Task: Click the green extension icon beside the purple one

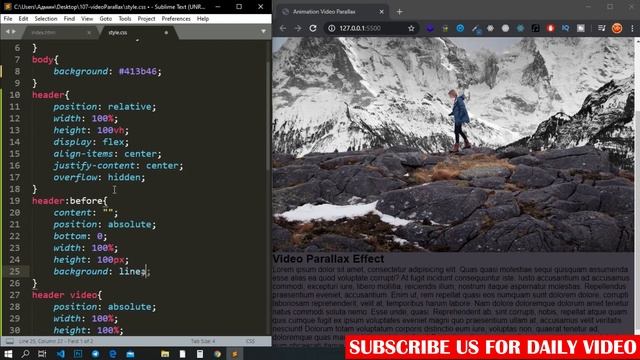Action: tap(445, 28)
